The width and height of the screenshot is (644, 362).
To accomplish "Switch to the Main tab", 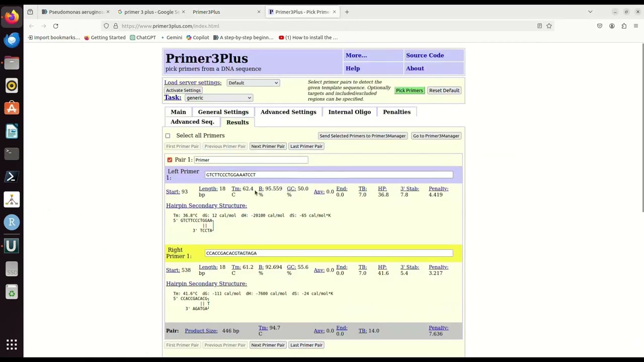I will coord(178,112).
